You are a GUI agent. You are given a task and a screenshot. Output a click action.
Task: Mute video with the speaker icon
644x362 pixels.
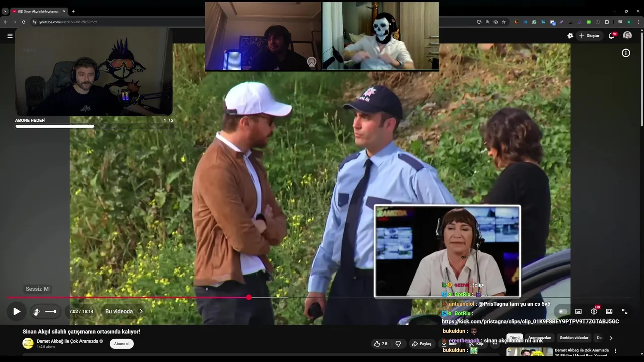pos(36,312)
